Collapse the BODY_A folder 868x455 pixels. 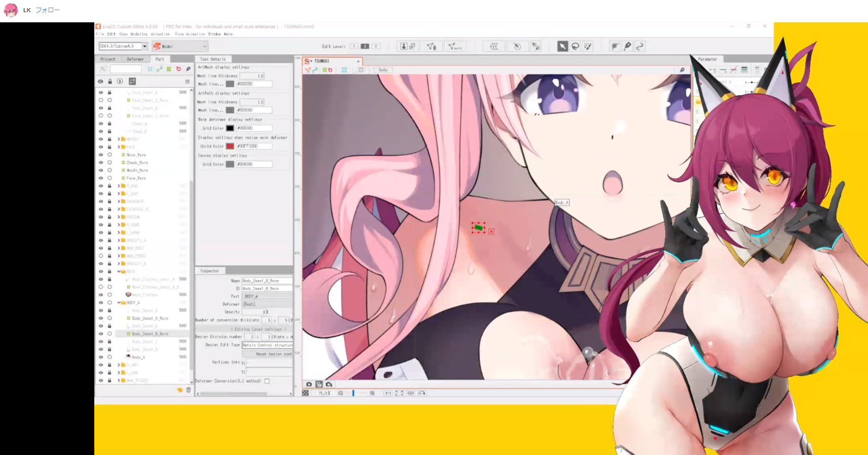(119, 302)
